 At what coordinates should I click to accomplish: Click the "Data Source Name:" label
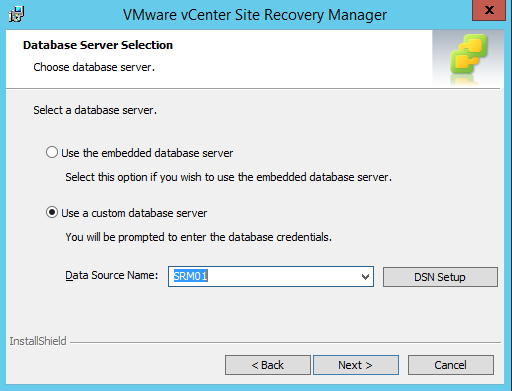(112, 275)
